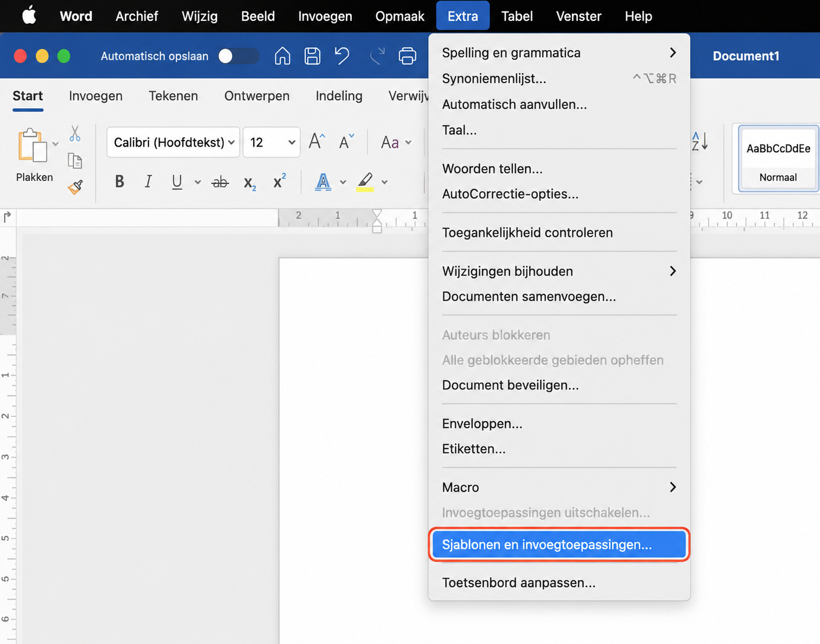Image resolution: width=820 pixels, height=644 pixels.
Task: Apply the Normaal style thumbnail
Action: [778, 158]
